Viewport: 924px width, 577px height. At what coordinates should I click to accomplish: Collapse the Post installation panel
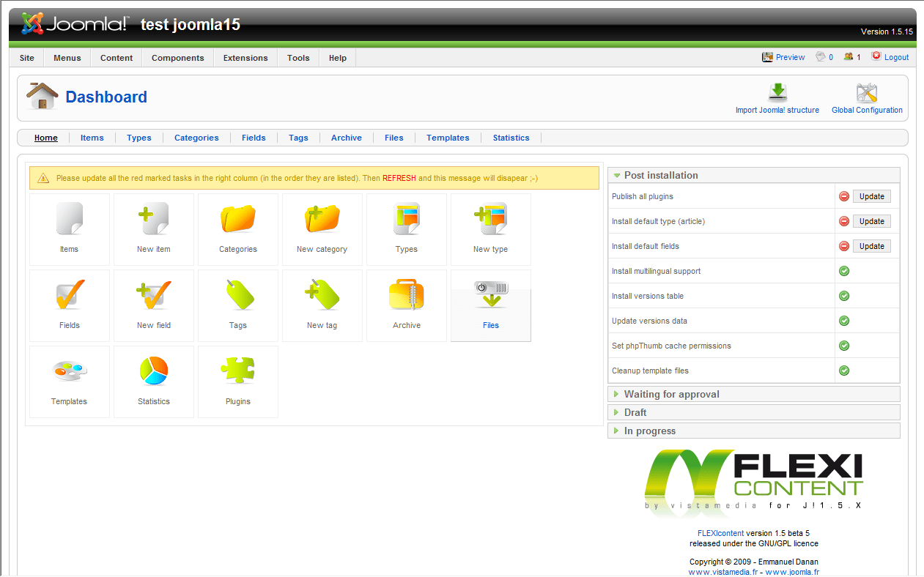pyautogui.click(x=754, y=175)
